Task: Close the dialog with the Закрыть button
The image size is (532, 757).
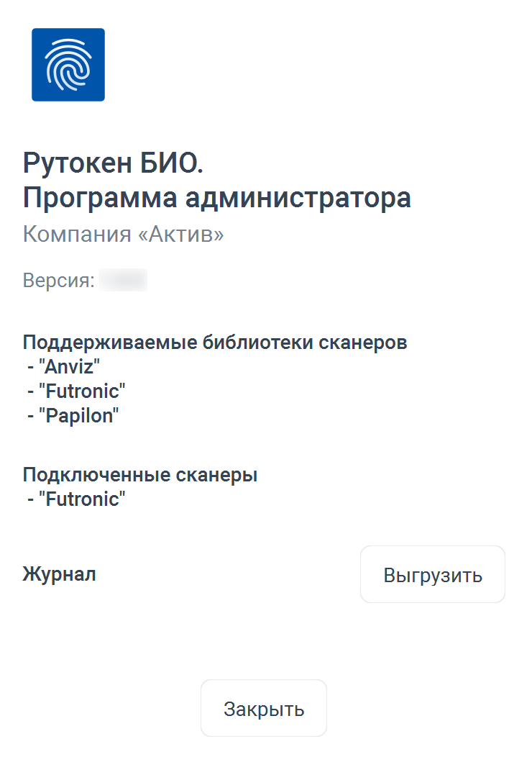Action: [x=264, y=708]
